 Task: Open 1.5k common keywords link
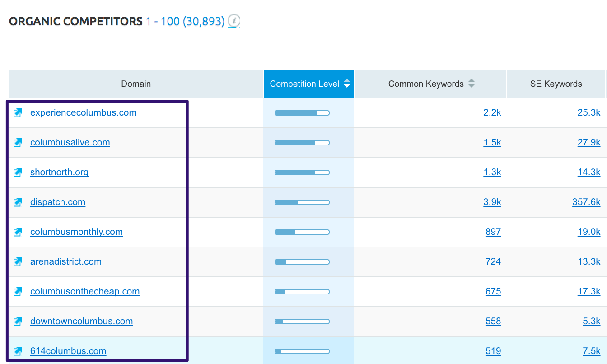coord(492,142)
